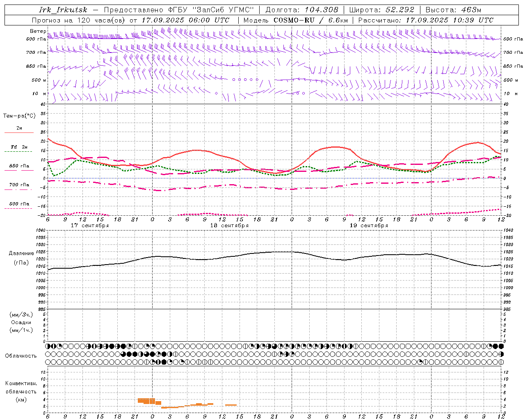Click the station name Irk_Irkutsk
The image size is (525, 420).
(x=63, y=10)
